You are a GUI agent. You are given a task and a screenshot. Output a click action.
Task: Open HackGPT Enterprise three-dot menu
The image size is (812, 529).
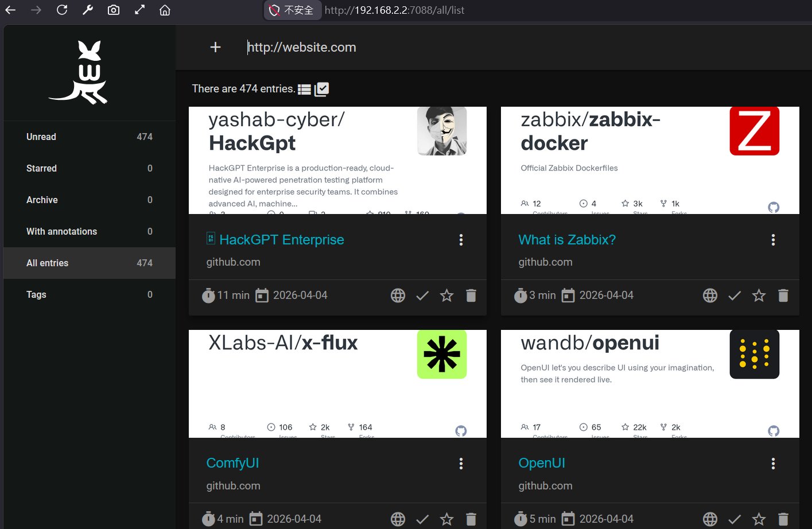click(461, 240)
